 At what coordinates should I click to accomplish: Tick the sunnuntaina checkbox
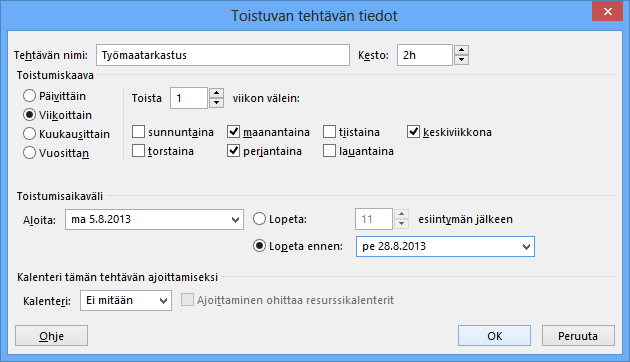tap(138, 132)
